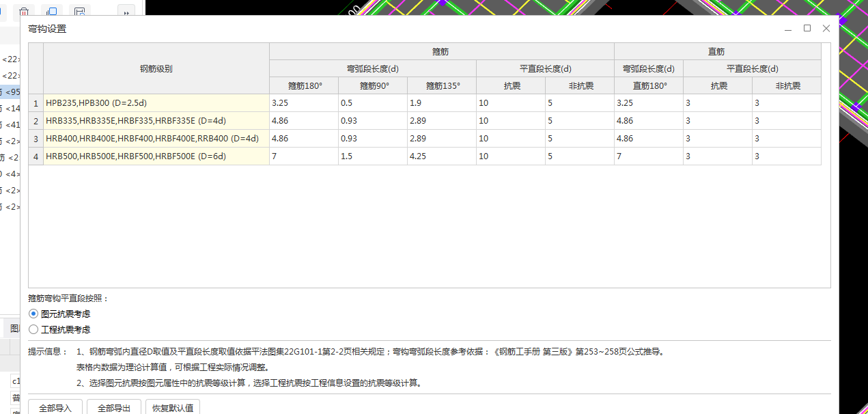868x414 pixels.
Task: Edit HRB335 直筋 抗震 value 3
Action: click(x=718, y=121)
